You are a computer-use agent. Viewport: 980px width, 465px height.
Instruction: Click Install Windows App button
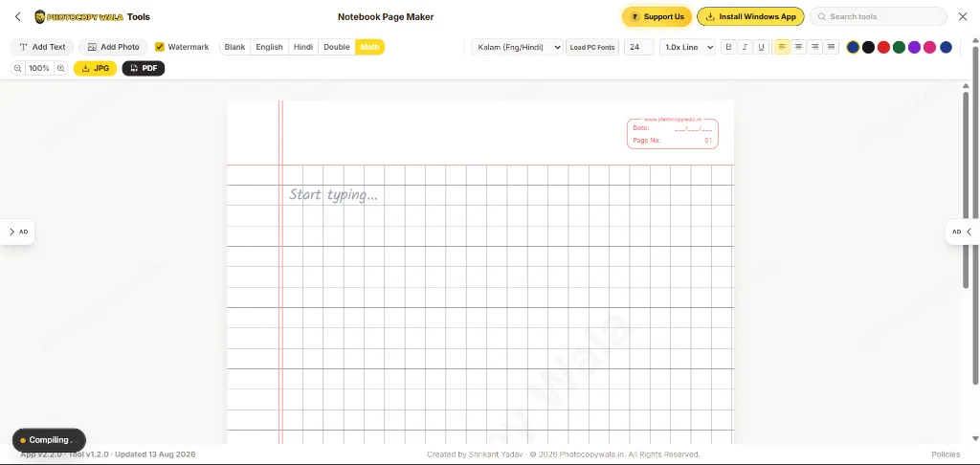(x=750, y=17)
